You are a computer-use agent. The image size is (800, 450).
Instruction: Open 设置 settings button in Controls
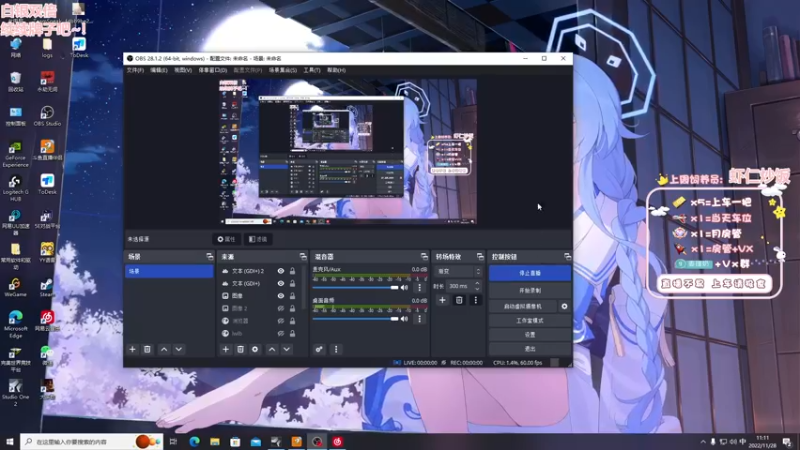(530, 335)
